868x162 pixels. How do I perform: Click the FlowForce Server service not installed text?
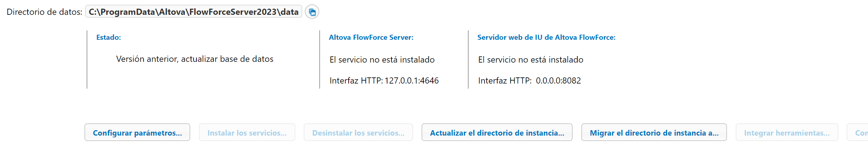[x=382, y=60]
